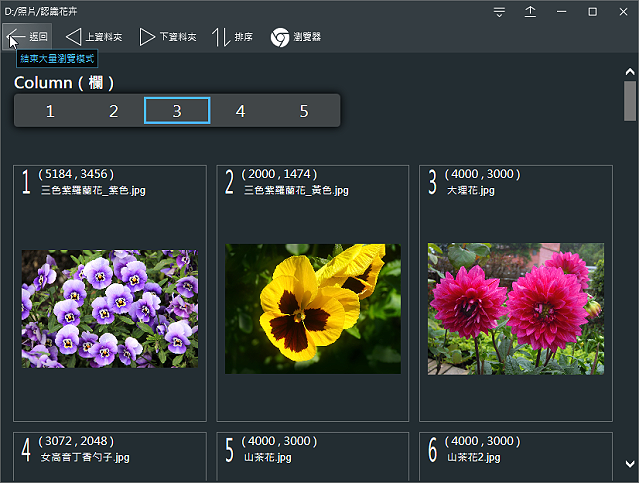
Task: Set column count to 2
Action: 113,111
